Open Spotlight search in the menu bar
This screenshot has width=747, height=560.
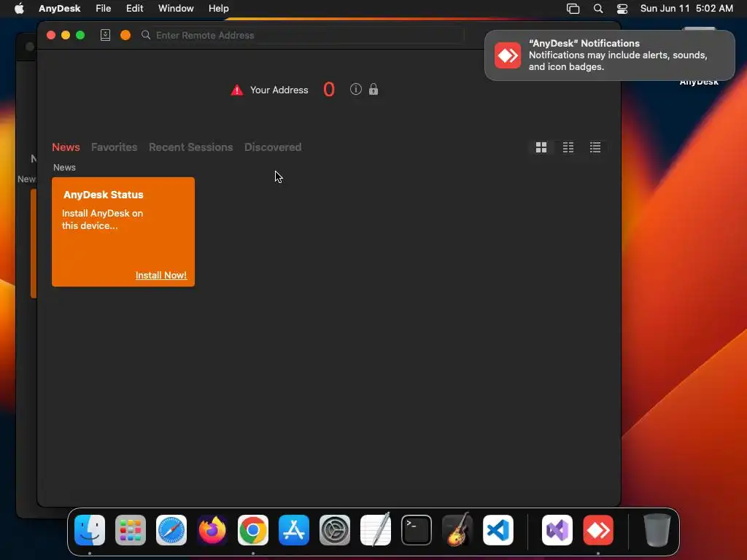click(x=598, y=9)
